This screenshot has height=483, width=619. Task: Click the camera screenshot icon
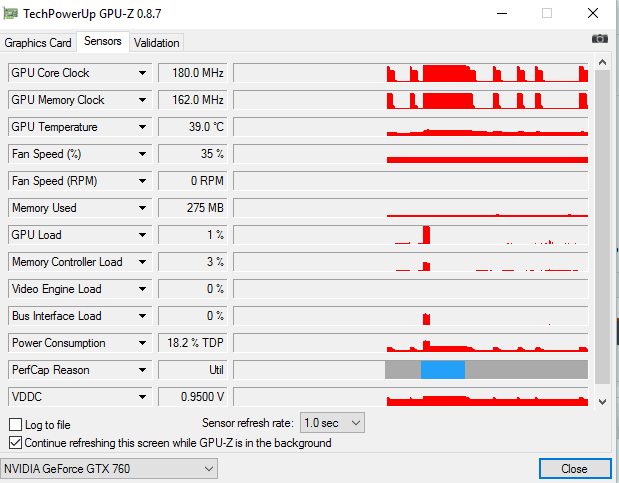(600, 39)
